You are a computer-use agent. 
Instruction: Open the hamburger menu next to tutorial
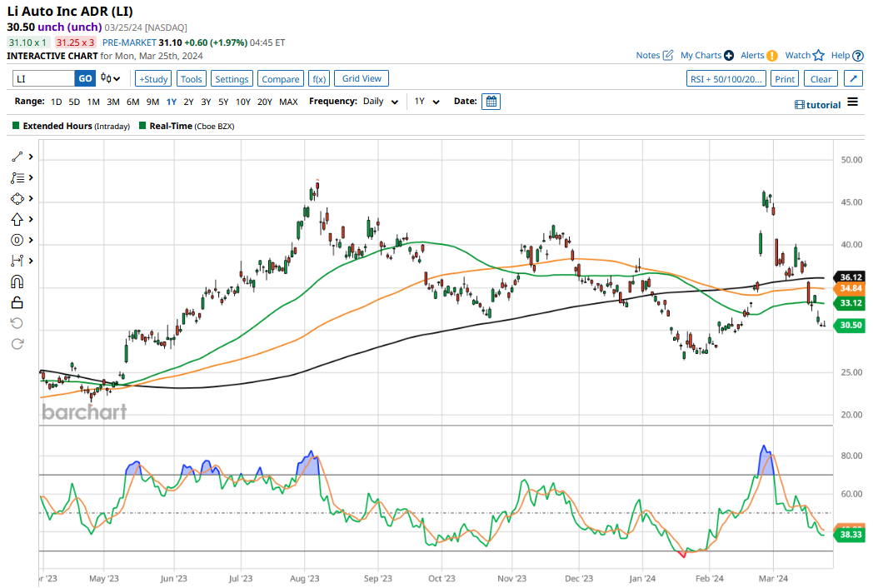852,102
